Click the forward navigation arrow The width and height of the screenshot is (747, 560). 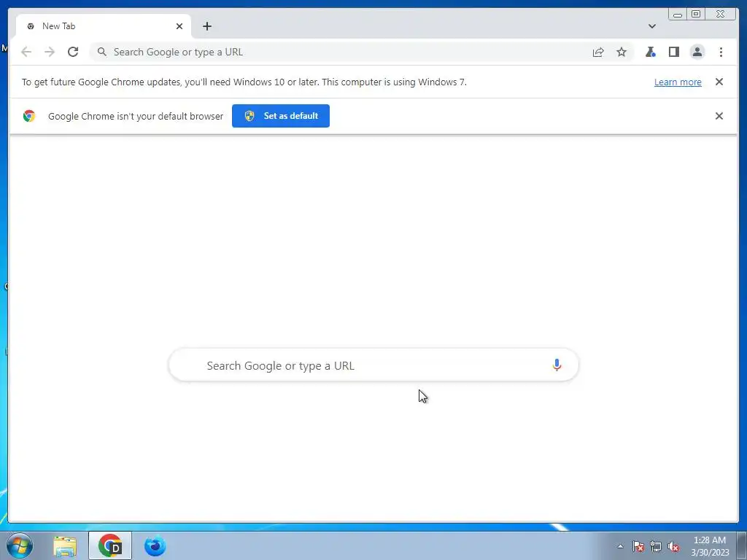(x=50, y=52)
